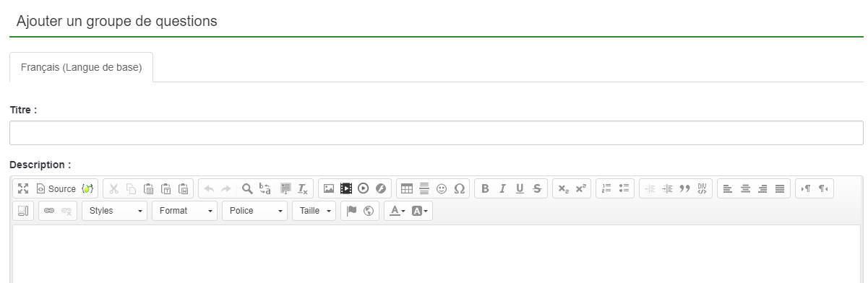This screenshot has height=283, width=868.
Task: Insert a table
Action: click(407, 189)
